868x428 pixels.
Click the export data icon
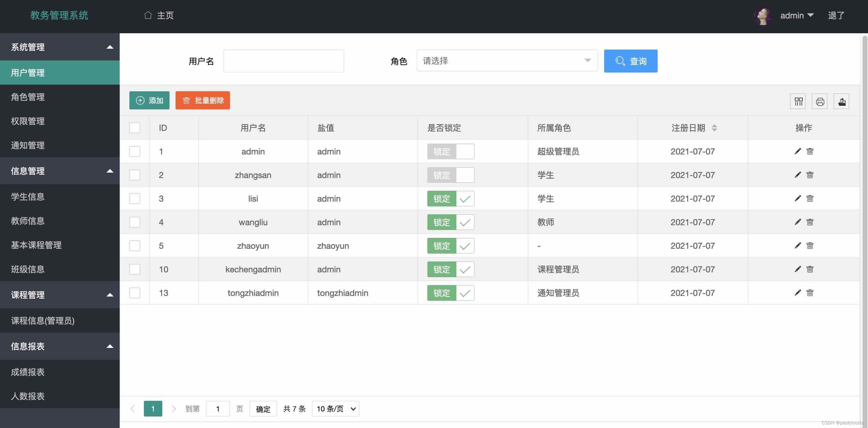click(x=842, y=101)
